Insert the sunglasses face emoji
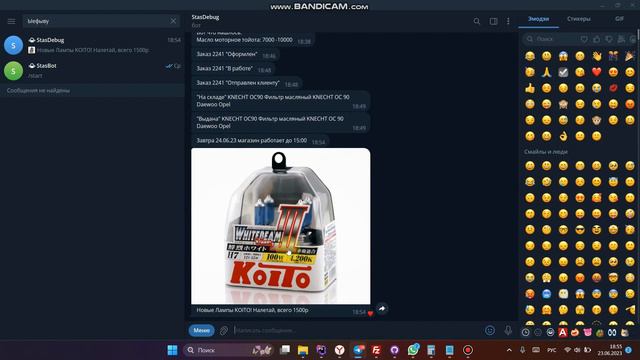 pos(580,230)
